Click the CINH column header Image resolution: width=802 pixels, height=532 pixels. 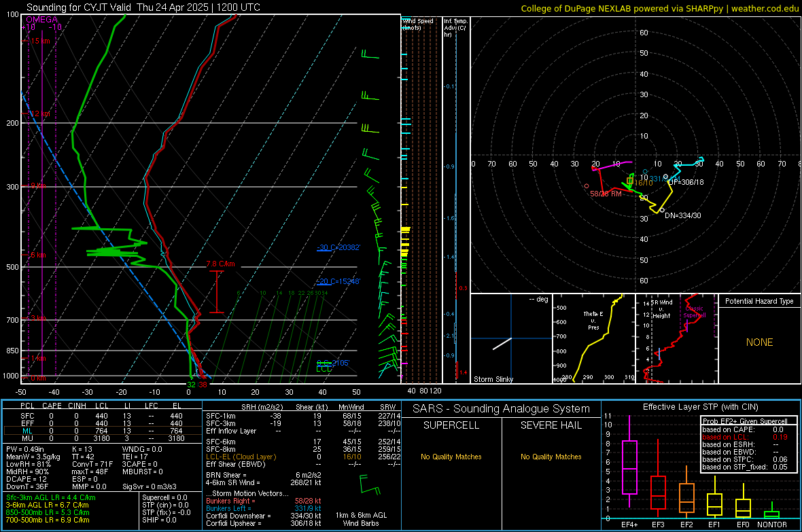[x=77, y=406]
